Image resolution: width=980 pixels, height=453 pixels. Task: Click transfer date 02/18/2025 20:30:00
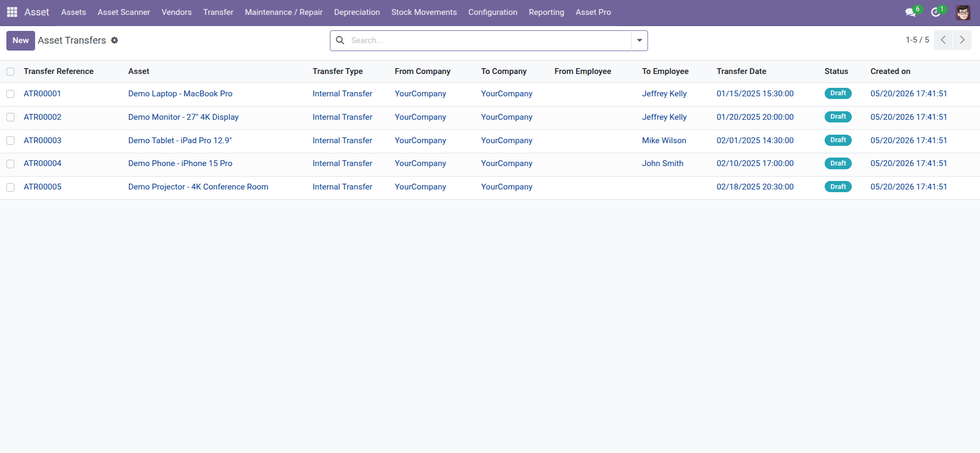755,187
